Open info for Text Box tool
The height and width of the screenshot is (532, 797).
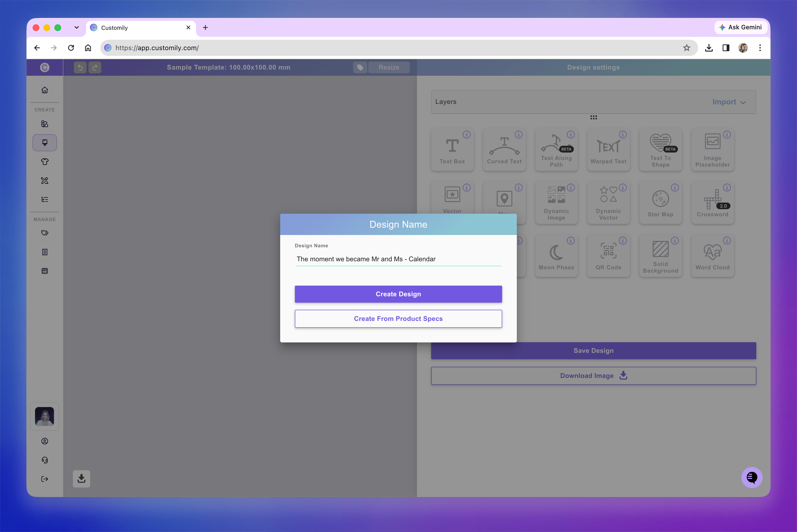click(x=466, y=134)
